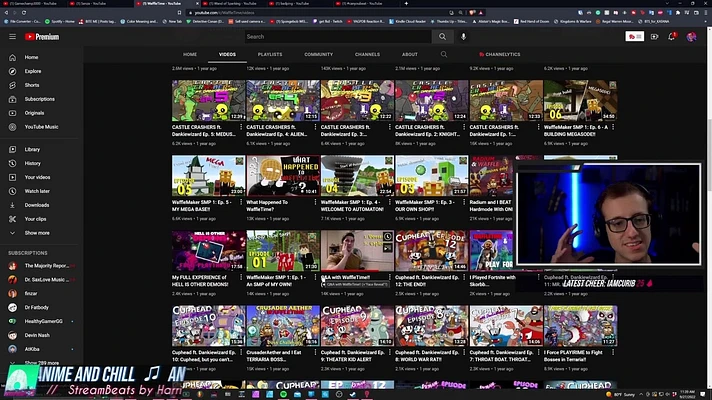This screenshot has height=400, width=712.
Task: Activate voice search microphone
Action: pos(463,37)
